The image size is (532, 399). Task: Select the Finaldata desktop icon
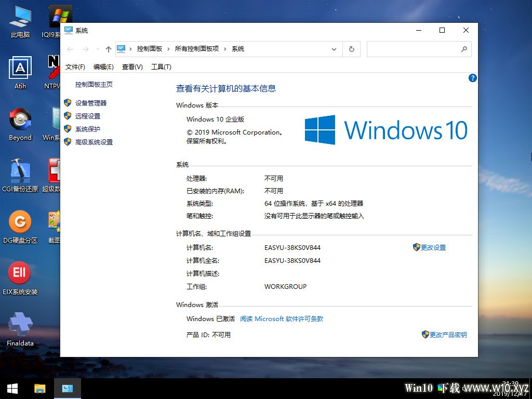click(x=20, y=330)
